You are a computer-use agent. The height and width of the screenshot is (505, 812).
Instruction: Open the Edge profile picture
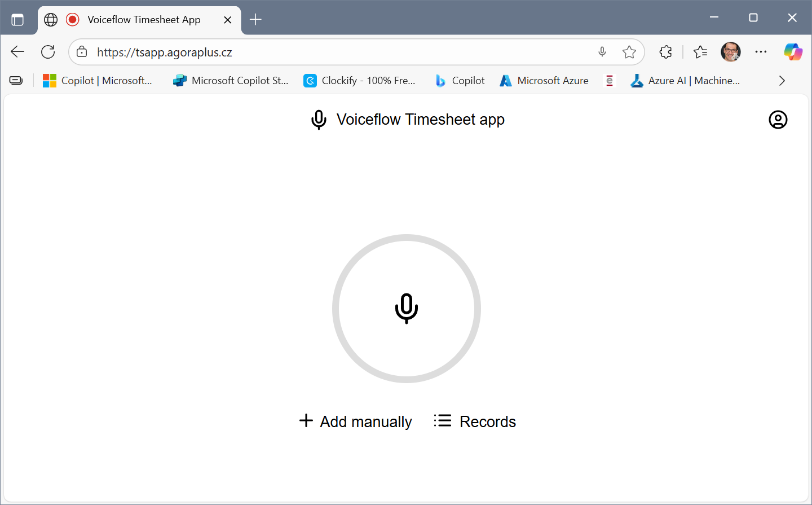pos(731,52)
